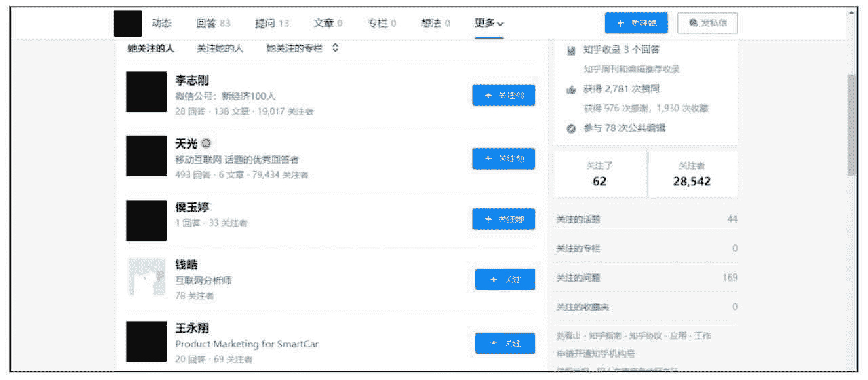Click the 参与公共编辑 pencil icon
The width and height of the screenshot is (868, 380).
coord(571,128)
